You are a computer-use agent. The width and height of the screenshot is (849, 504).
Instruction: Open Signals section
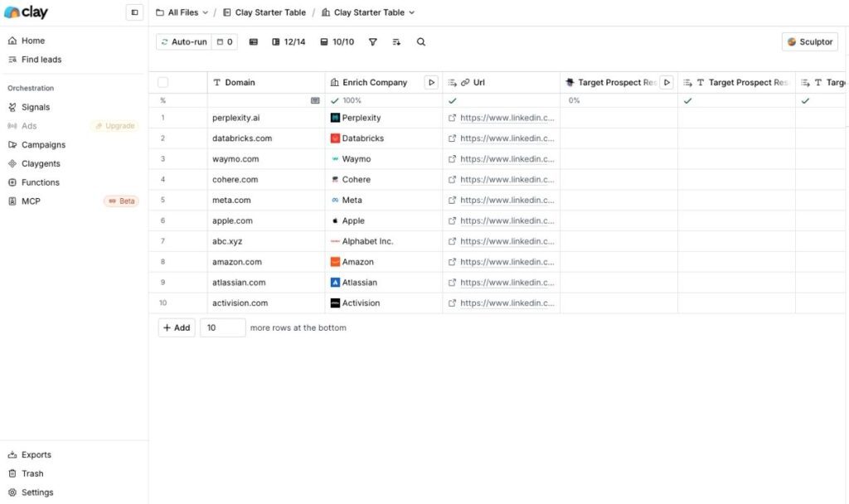coord(35,107)
